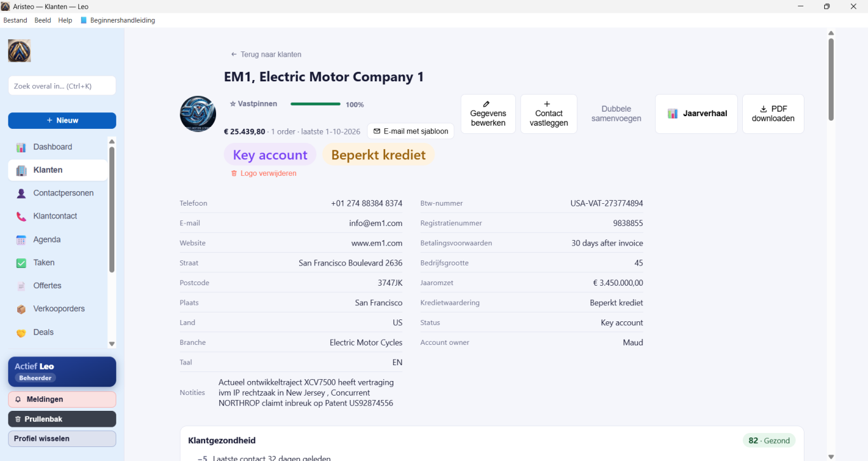Click the 82 Gezond health badge
This screenshot has height=461, width=868.
[x=769, y=441]
